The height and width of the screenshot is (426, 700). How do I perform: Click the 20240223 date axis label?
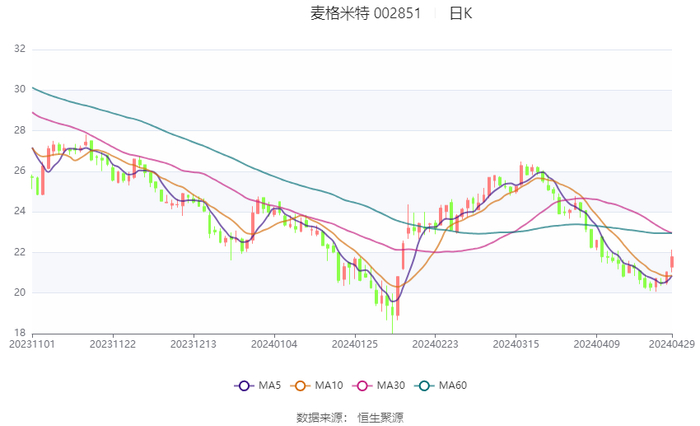[x=435, y=342]
